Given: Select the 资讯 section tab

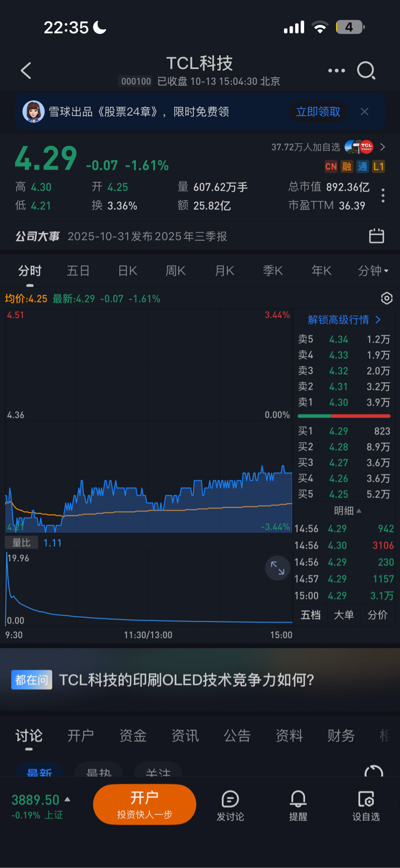Looking at the screenshot, I should point(185,736).
